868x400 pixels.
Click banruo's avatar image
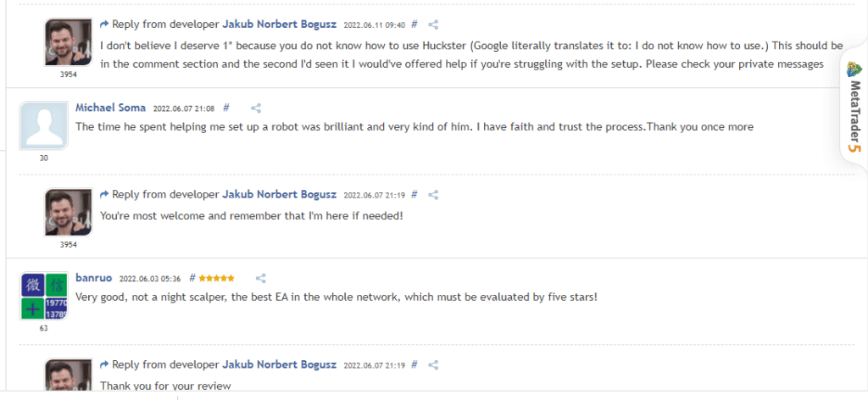tap(43, 296)
